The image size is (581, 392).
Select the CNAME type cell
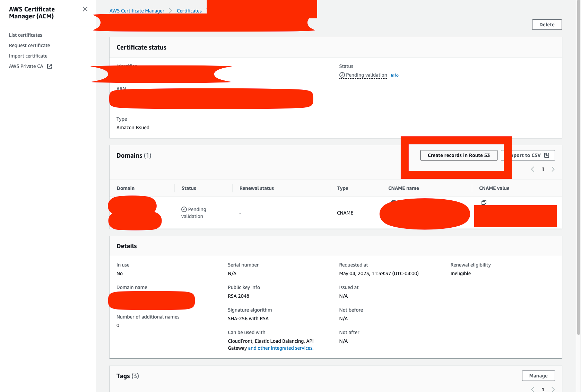click(x=345, y=213)
